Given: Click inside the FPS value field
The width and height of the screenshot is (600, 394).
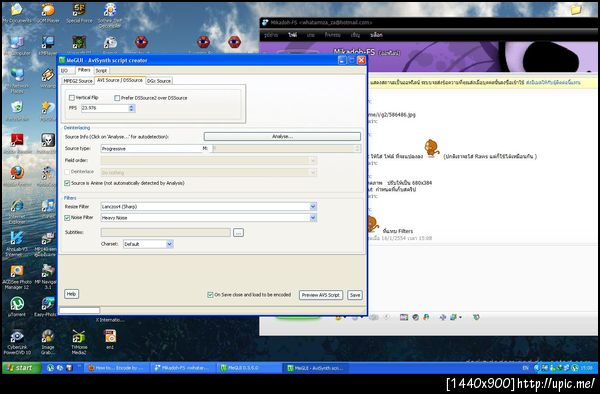Looking at the screenshot, I should tap(105, 108).
